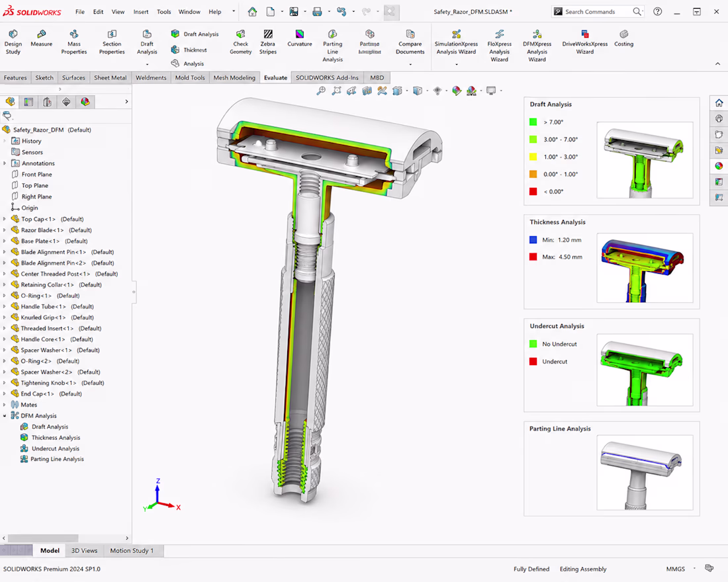Viewport: 728px width, 582px height.
Task: Open DFMXpress Analysis Wizard
Action: tap(537, 46)
